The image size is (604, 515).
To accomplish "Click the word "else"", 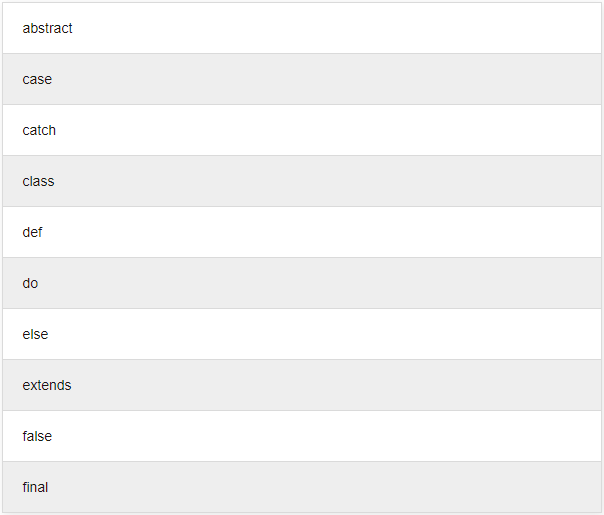I will pyautogui.click(x=35, y=334).
